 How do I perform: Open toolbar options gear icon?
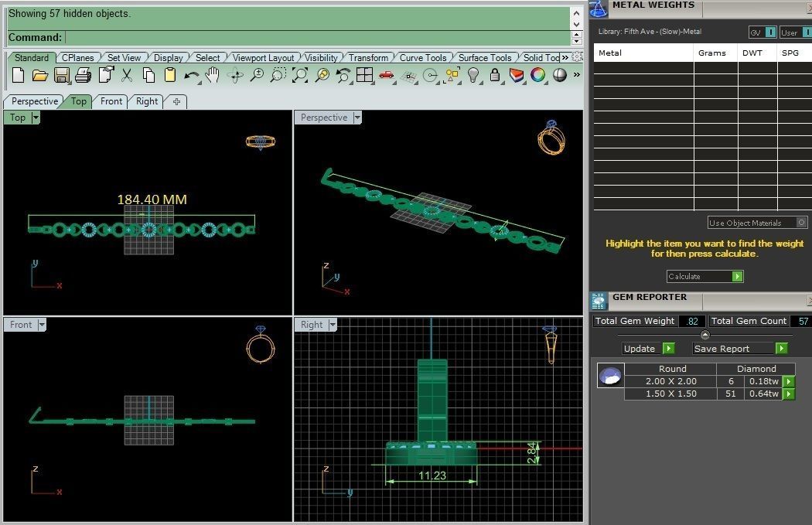[576, 57]
